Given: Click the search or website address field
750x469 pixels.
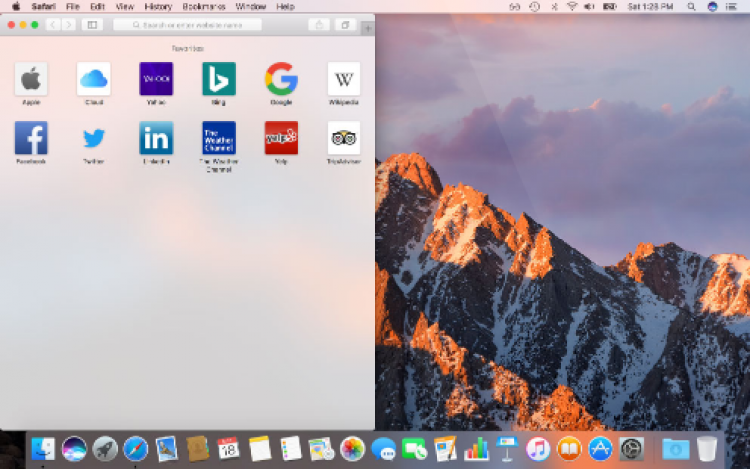Looking at the screenshot, I should [187, 24].
